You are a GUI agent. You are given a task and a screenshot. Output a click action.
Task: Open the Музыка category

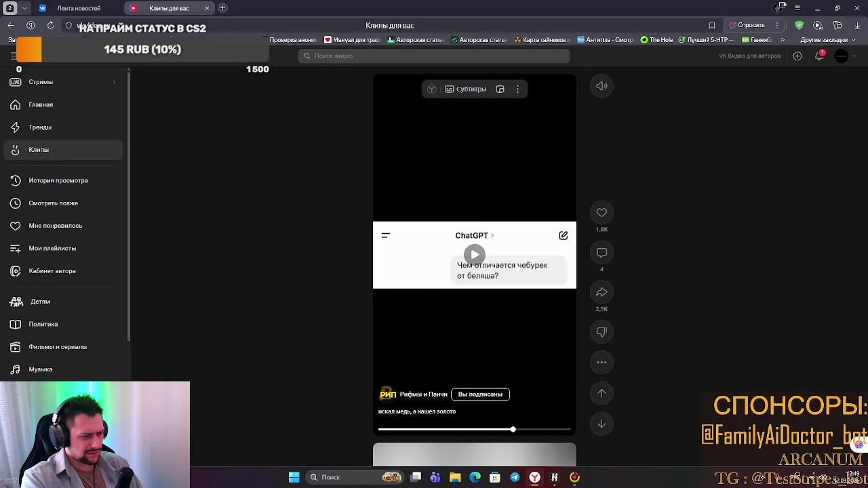(x=62, y=369)
